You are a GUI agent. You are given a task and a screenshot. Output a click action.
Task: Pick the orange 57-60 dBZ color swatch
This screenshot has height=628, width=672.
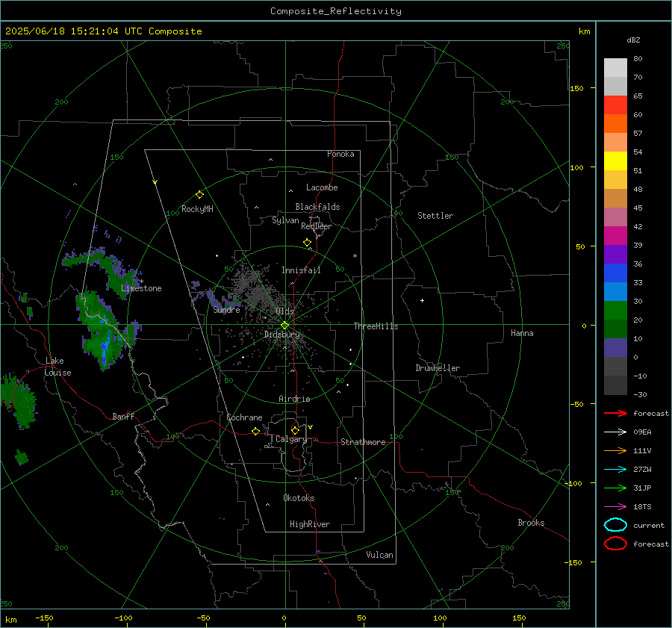pos(615,124)
